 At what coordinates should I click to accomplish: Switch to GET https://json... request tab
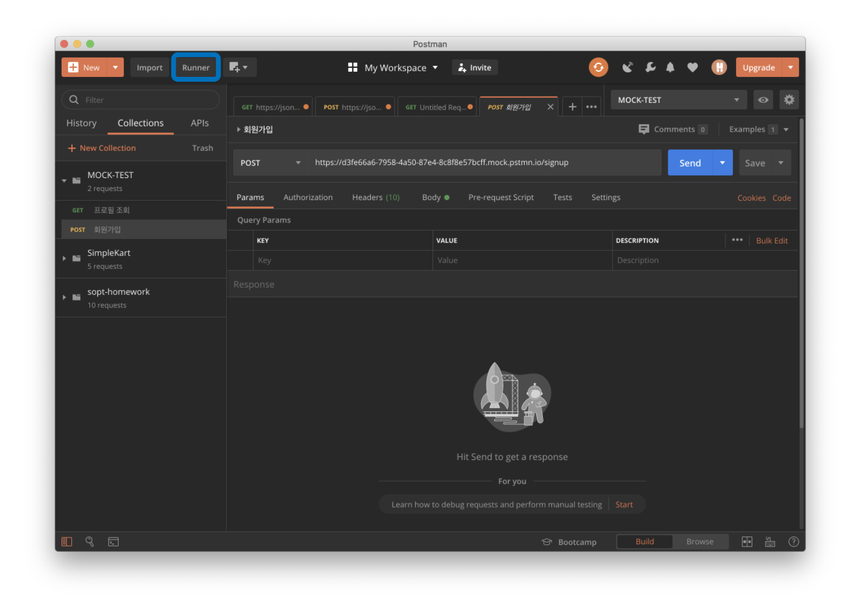pyautogui.click(x=273, y=107)
